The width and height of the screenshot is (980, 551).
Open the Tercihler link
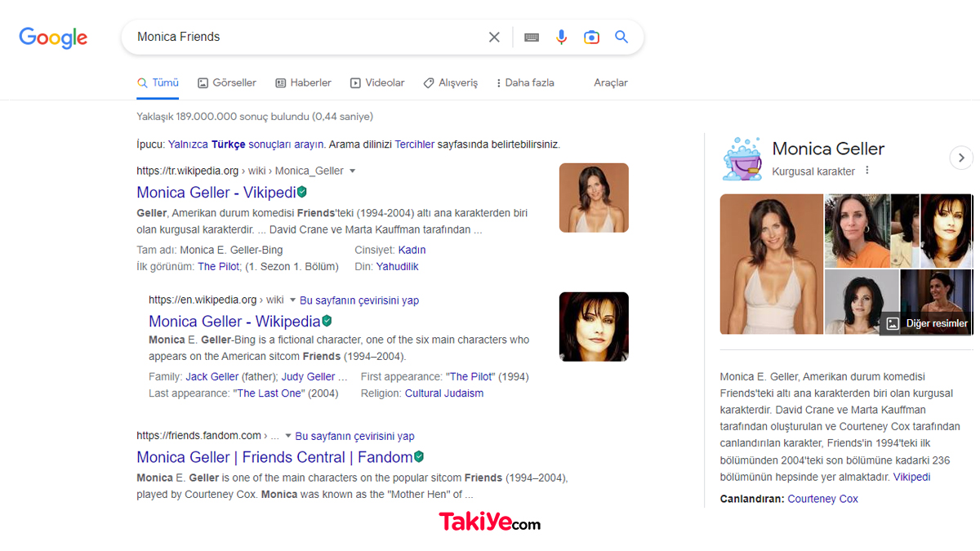[x=415, y=144]
